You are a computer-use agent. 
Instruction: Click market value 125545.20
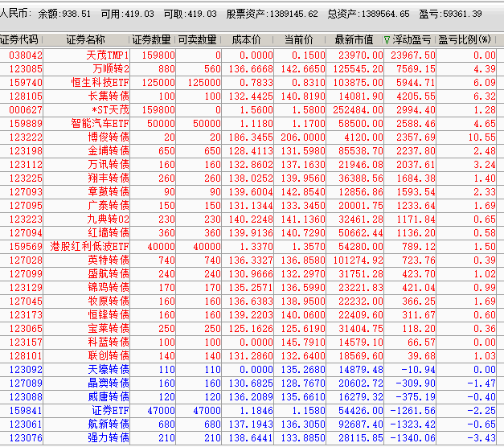(358, 69)
